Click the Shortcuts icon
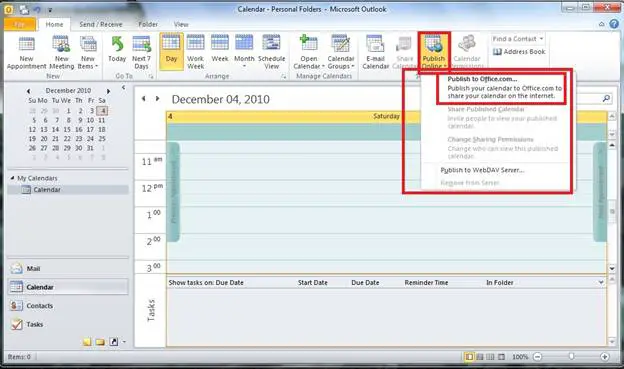The image size is (624, 369). point(114,342)
